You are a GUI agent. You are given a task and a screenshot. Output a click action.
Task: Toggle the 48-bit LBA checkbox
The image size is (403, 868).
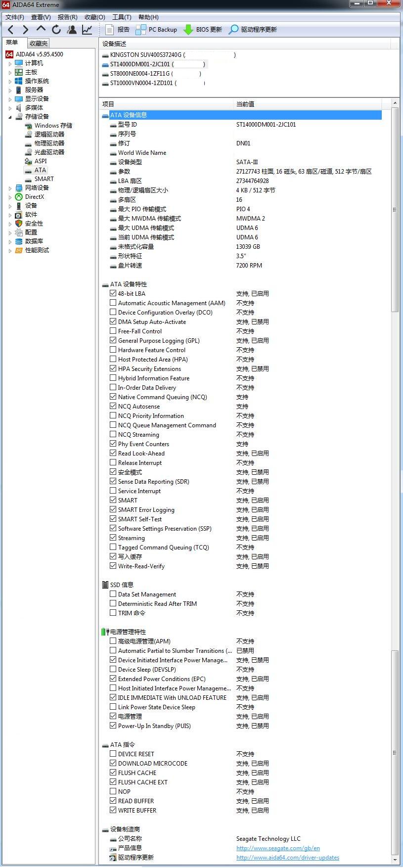[113, 293]
